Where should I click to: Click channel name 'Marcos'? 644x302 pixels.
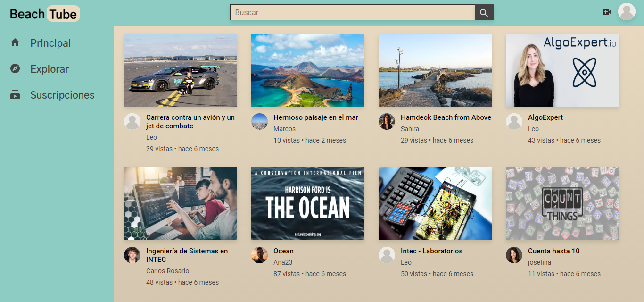(284, 129)
